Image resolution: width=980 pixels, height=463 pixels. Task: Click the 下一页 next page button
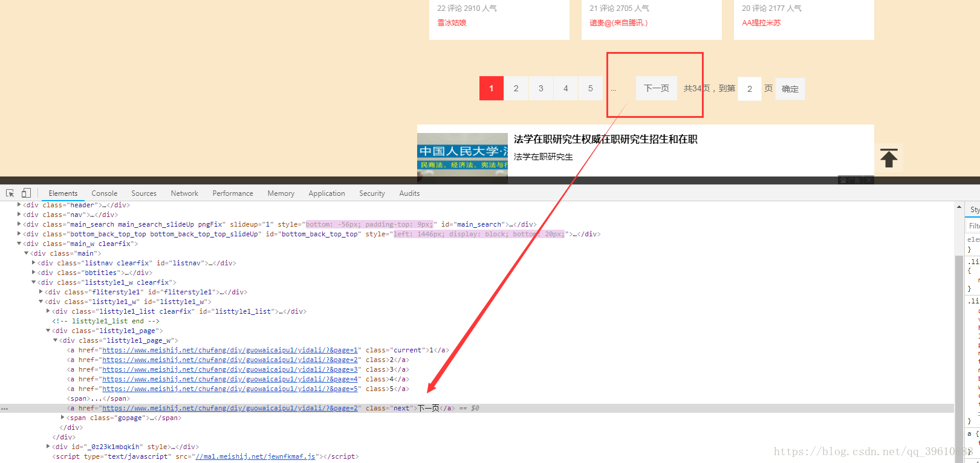(657, 88)
